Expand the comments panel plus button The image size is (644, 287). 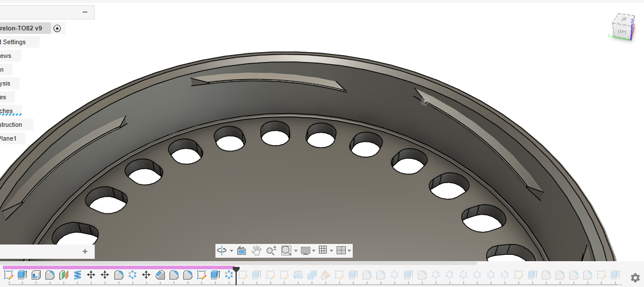(x=85, y=251)
